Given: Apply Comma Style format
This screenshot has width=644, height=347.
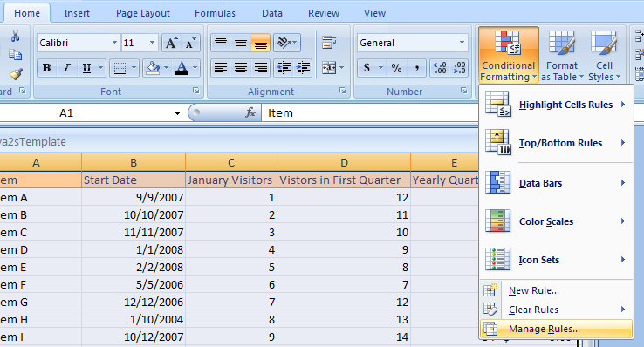Looking at the screenshot, I should click(x=416, y=68).
